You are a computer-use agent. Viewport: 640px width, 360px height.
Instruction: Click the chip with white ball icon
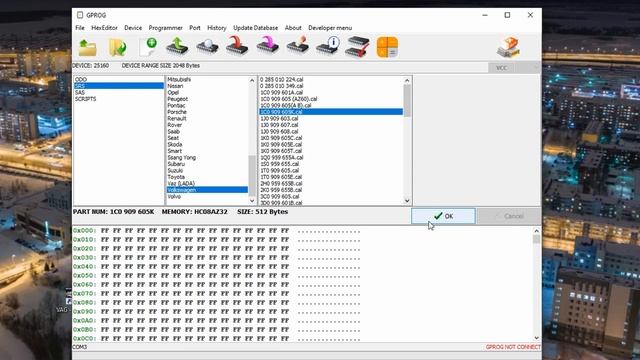(207, 47)
